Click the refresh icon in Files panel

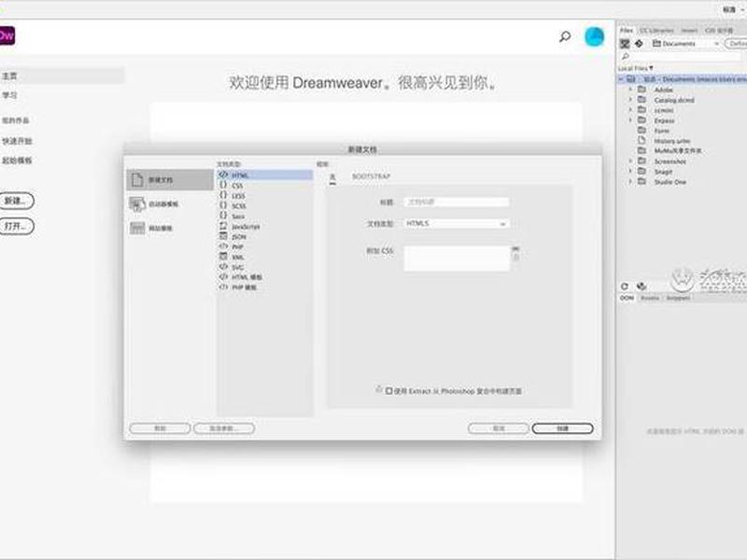pos(625,287)
